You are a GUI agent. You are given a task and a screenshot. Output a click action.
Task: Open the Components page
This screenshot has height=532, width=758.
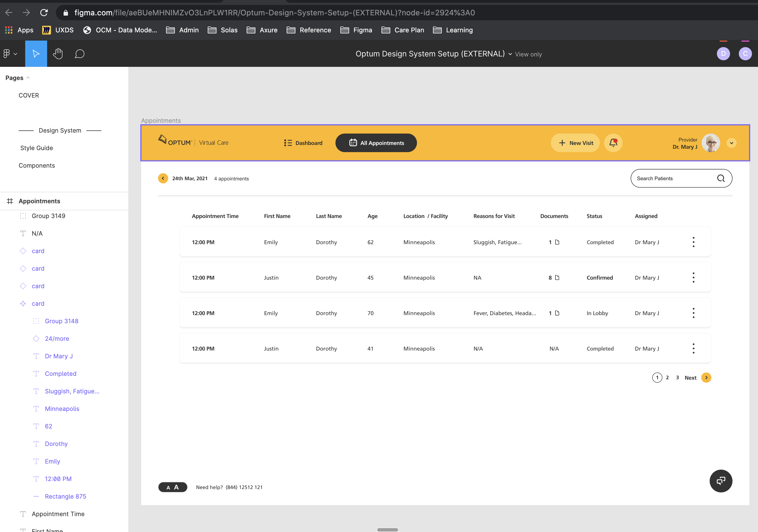(x=37, y=165)
